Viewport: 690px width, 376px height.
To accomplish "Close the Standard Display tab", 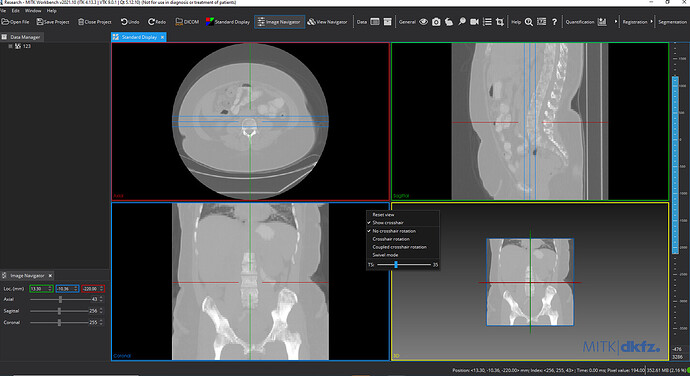I will tap(162, 37).
